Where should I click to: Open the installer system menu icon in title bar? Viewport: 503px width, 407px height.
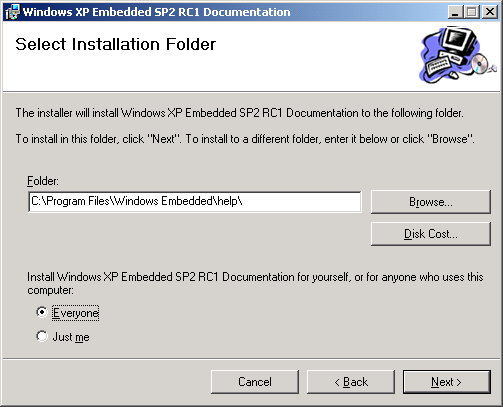click(12, 12)
